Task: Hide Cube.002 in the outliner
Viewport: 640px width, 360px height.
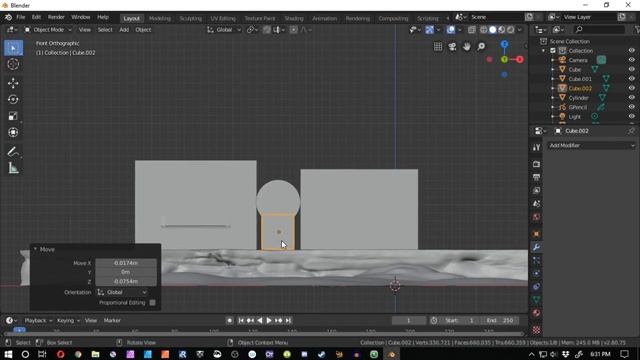Action: [x=631, y=88]
